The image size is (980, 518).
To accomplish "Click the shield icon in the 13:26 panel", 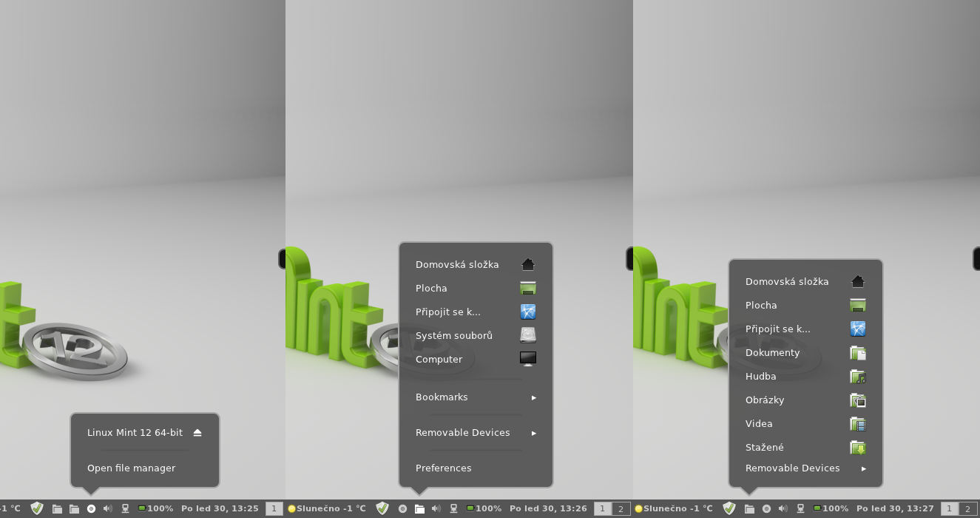I will (382, 508).
